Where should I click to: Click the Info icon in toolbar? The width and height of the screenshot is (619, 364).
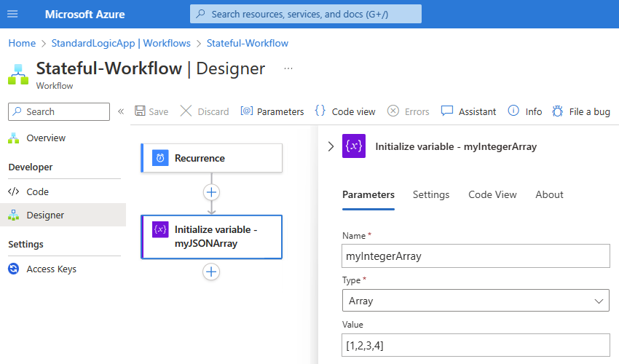513,111
